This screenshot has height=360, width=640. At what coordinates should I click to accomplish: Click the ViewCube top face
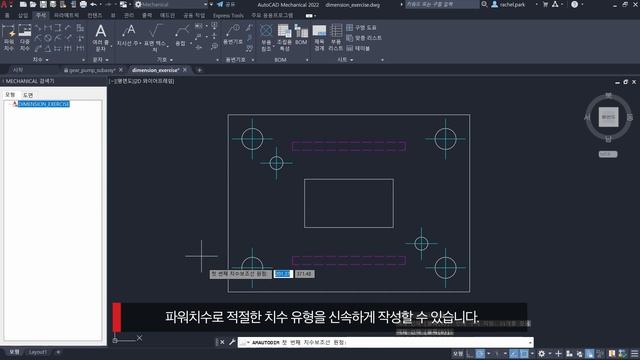[608, 117]
